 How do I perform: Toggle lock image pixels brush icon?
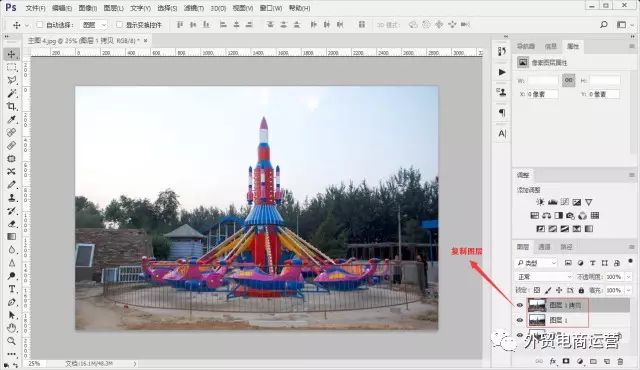point(548,290)
